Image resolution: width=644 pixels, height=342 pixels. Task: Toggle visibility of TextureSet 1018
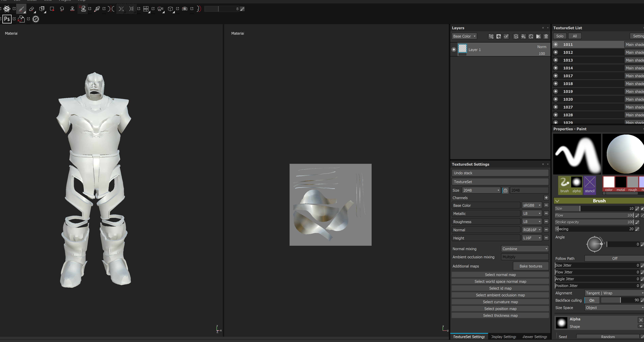(556, 84)
